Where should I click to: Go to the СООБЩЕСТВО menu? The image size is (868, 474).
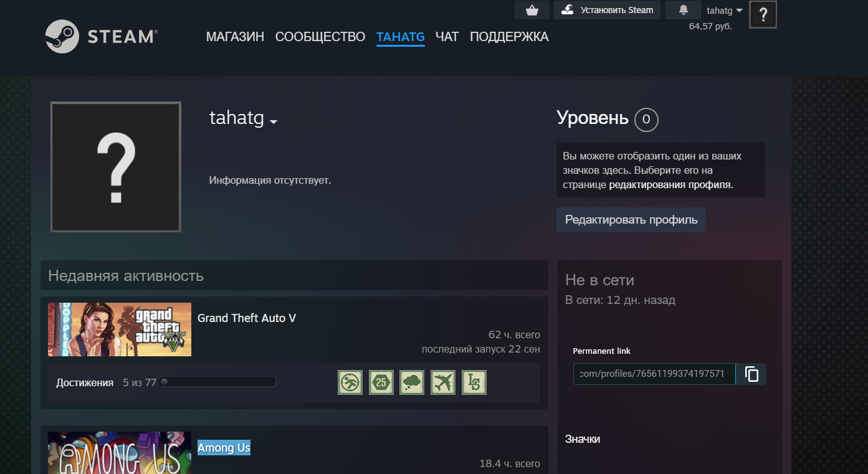320,37
